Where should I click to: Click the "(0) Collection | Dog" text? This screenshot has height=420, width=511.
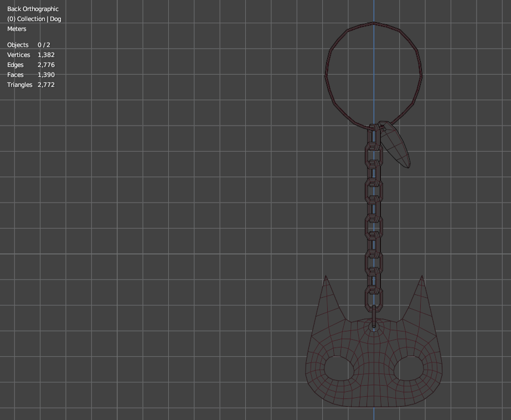(x=34, y=19)
